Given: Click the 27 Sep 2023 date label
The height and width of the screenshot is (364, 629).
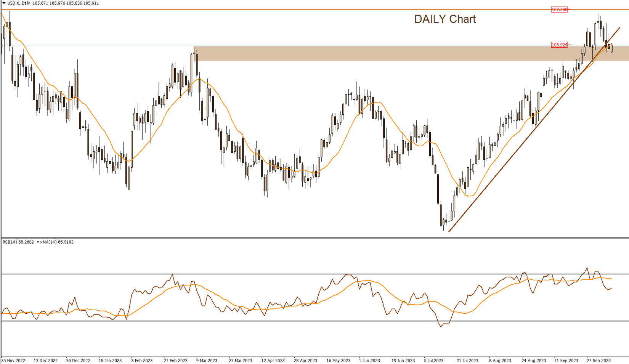Looking at the screenshot, I should (x=599, y=361).
